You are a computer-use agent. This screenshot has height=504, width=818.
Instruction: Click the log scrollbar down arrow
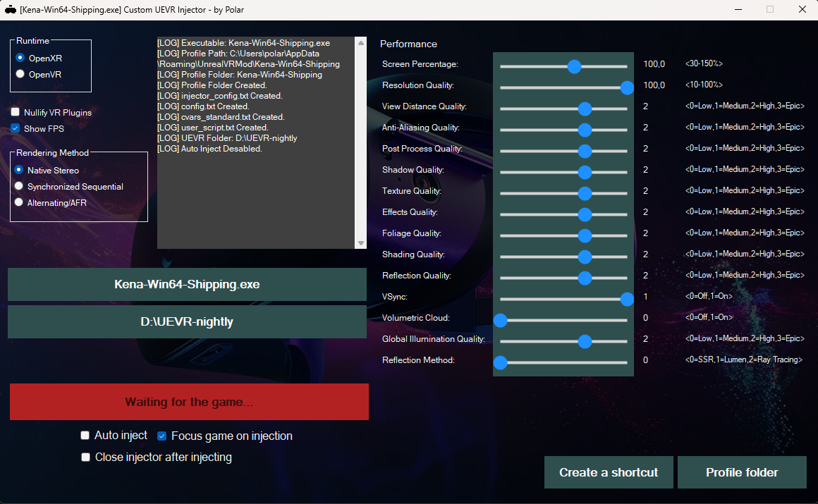pyautogui.click(x=360, y=243)
